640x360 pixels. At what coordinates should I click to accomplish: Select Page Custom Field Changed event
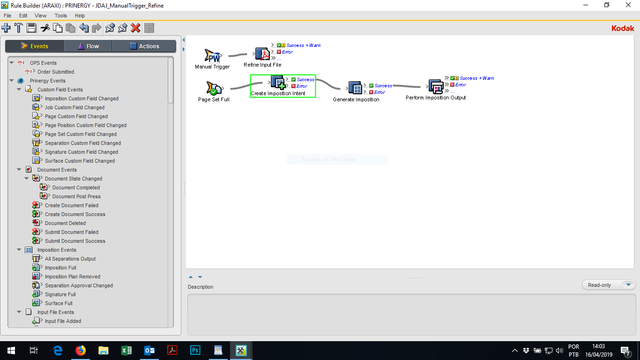point(76,116)
